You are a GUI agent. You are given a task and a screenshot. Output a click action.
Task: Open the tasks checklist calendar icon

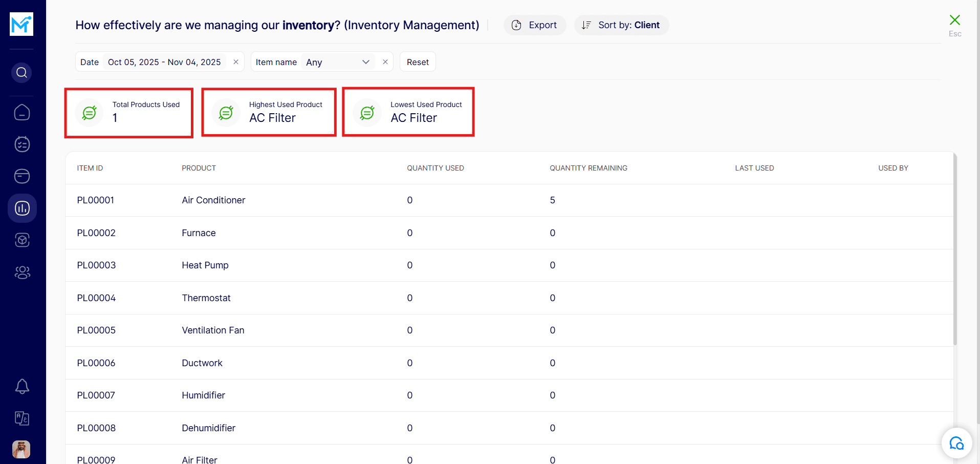pyautogui.click(x=22, y=144)
